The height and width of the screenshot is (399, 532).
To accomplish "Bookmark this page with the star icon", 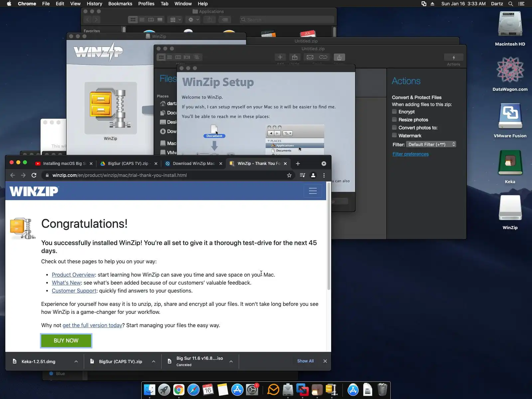I will coord(289,175).
